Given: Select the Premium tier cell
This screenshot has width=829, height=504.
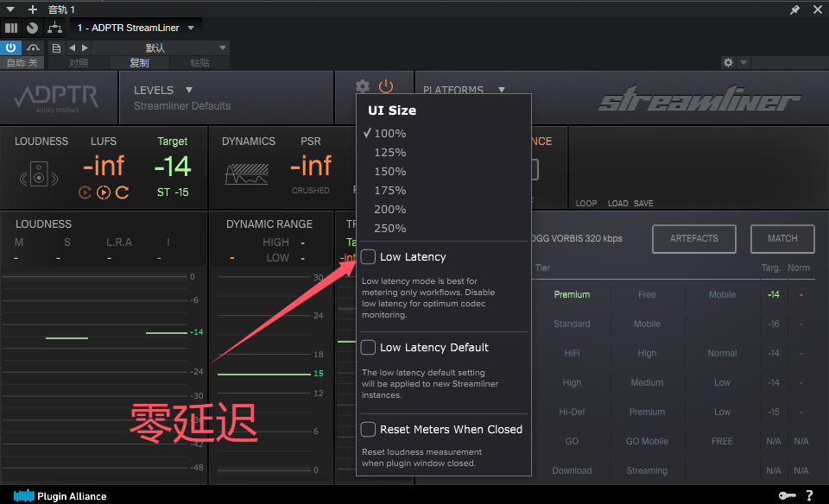Looking at the screenshot, I should 572,295.
